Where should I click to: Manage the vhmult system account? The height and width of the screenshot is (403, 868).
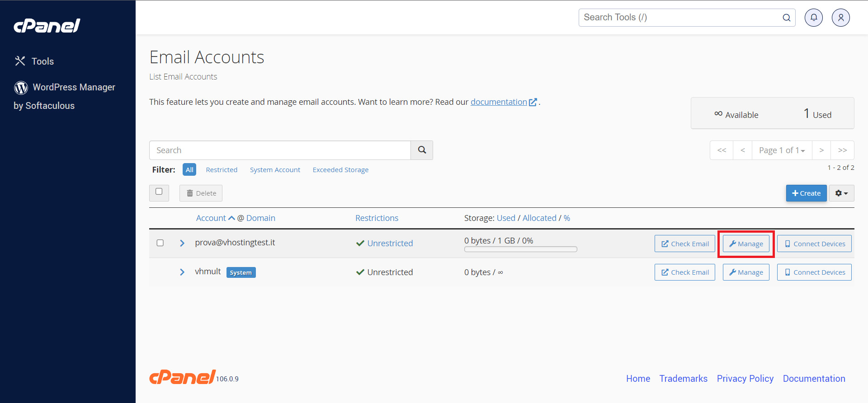coord(746,272)
